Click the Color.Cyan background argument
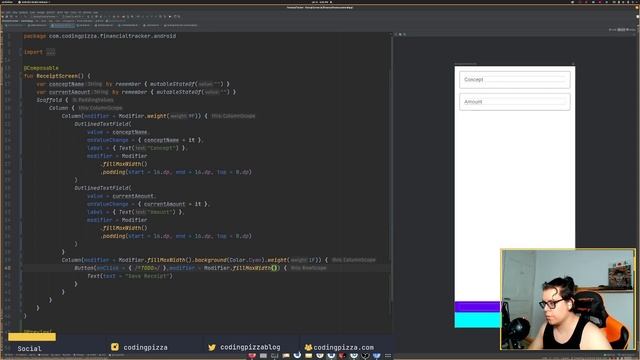The image size is (640, 360). click(245, 260)
